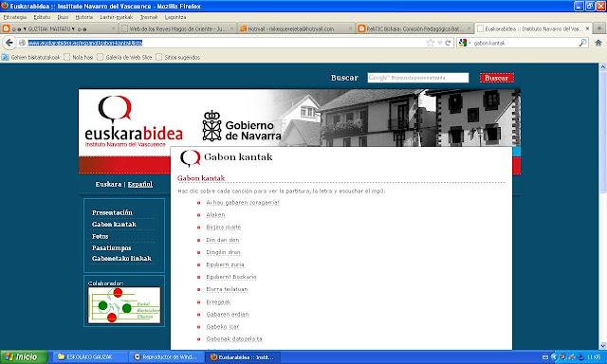
Task: Click the red Buscar button
Action: coord(497,78)
